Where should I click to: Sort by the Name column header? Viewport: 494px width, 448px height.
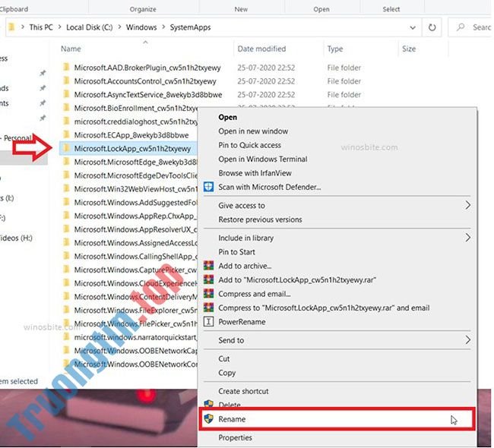71,49
